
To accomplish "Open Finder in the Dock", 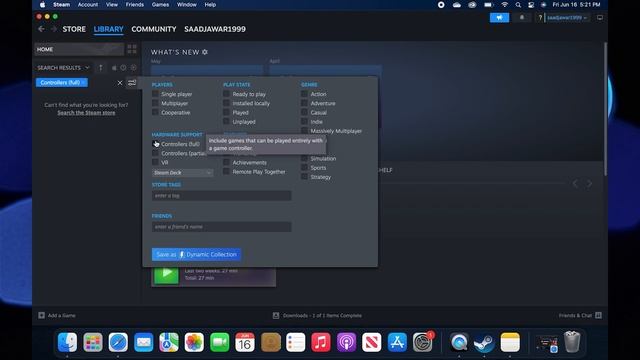I will pos(67,342).
